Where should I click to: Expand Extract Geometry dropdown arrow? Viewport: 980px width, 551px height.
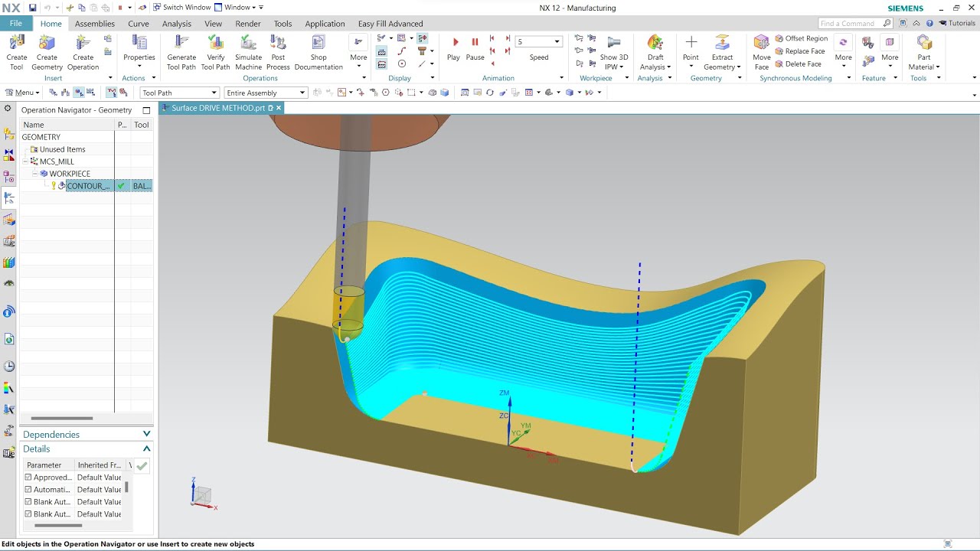(738, 67)
